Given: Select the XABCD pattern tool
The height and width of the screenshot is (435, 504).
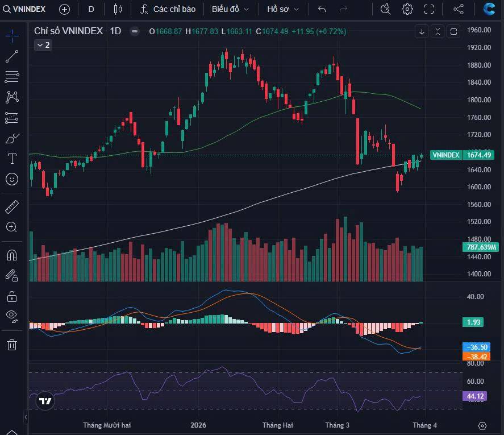Looking at the screenshot, I should [x=12, y=97].
